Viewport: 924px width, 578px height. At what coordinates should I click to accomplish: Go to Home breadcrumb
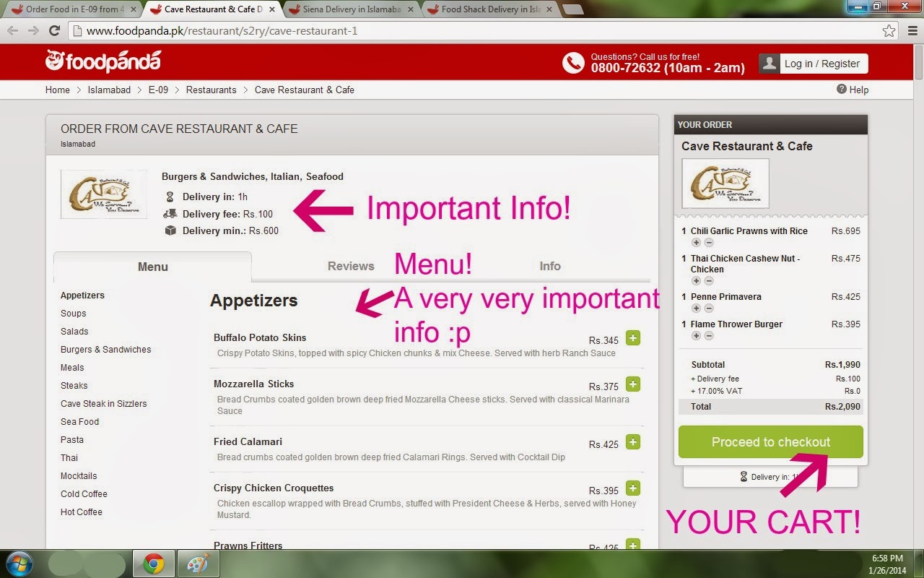[58, 90]
